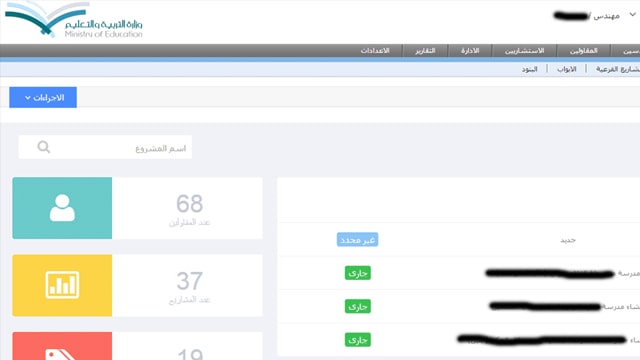The image size is (640, 360).
Task: Select the البنود submenu link
Action: point(529,69)
